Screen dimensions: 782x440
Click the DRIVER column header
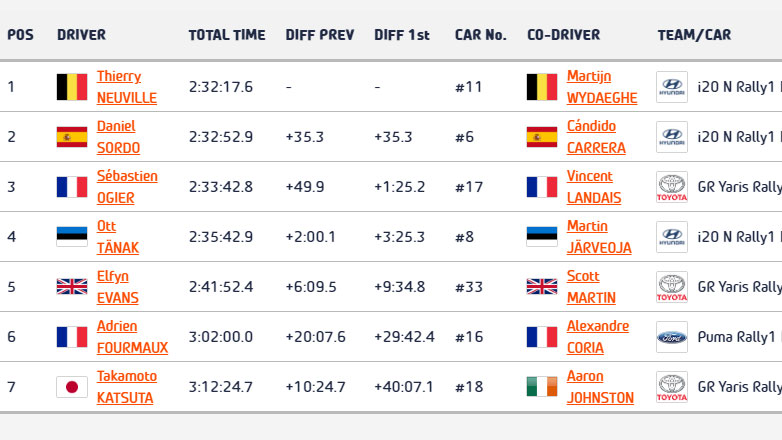click(81, 35)
